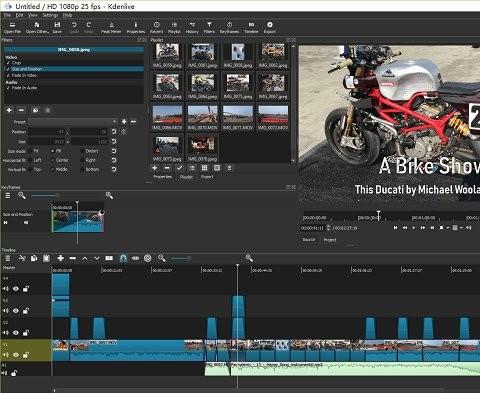480x393 pixels.
Task: Toggle the Crop filter checkbox
Action: 8,63
